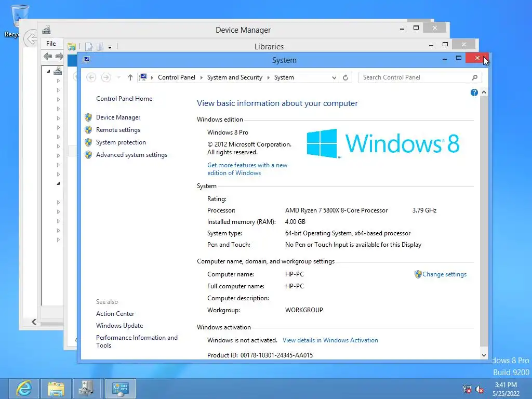Viewport: 532px width, 399px height.
Task: Open System protection link
Action: point(121,142)
